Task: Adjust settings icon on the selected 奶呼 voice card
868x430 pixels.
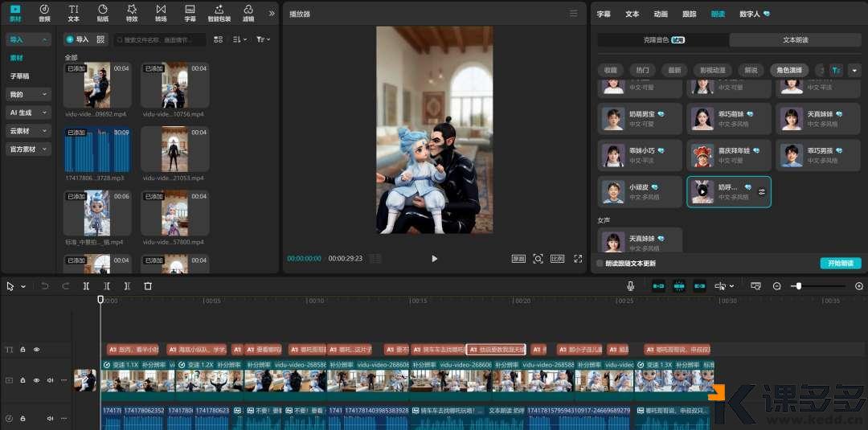Action: (x=762, y=192)
